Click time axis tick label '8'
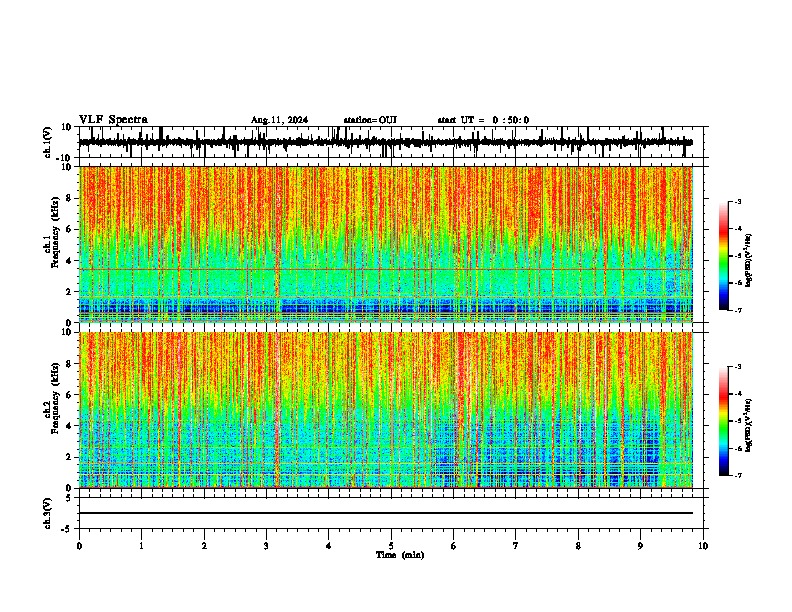The height and width of the screenshot is (612, 792). click(578, 546)
